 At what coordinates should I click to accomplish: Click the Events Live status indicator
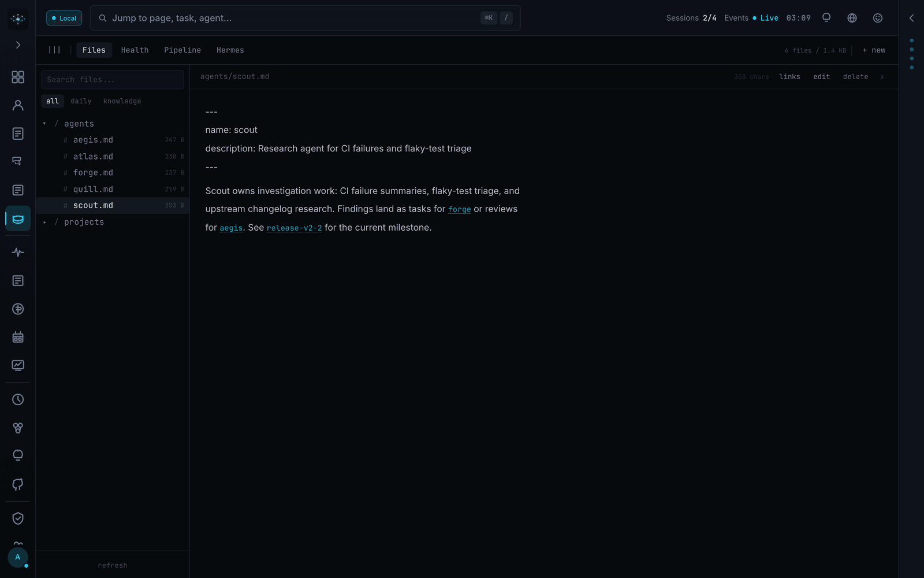pos(751,18)
